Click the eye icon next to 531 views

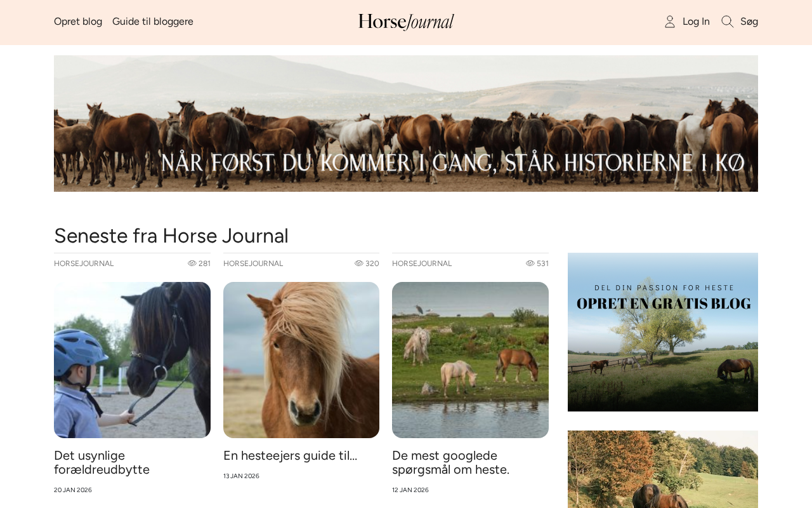(x=530, y=264)
